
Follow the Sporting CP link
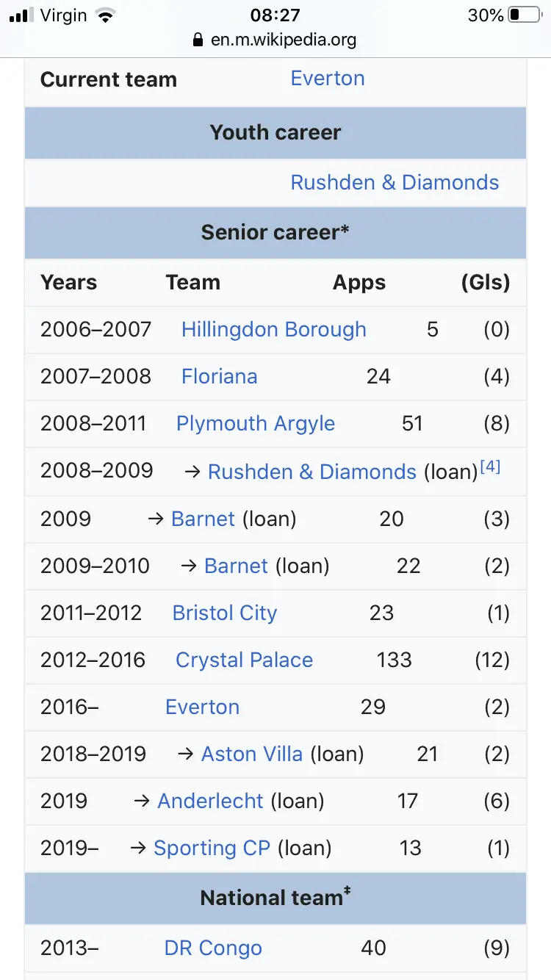(x=212, y=849)
